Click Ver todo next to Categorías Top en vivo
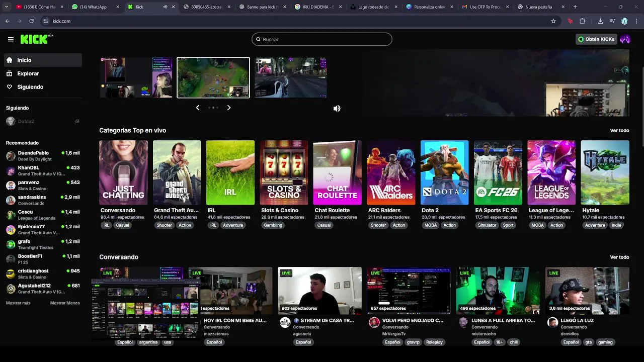This screenshot has height=362, width=644. click(619, 130)
